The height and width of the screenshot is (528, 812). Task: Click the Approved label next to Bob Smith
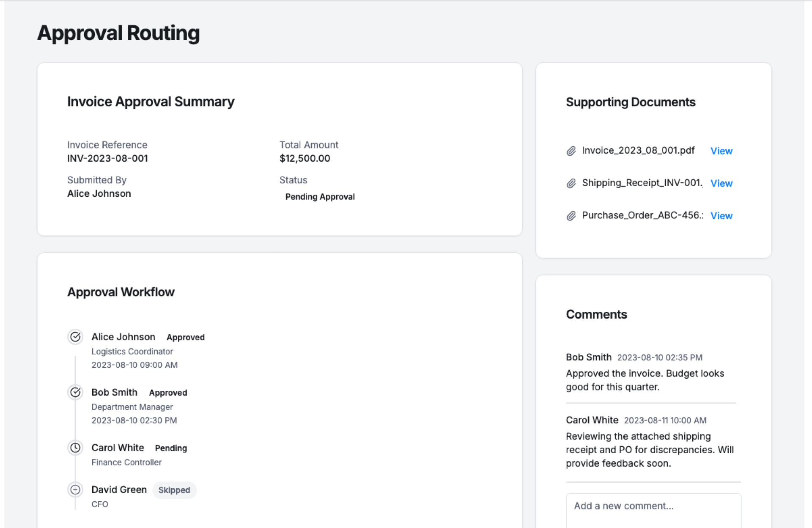tap(168, 393)
